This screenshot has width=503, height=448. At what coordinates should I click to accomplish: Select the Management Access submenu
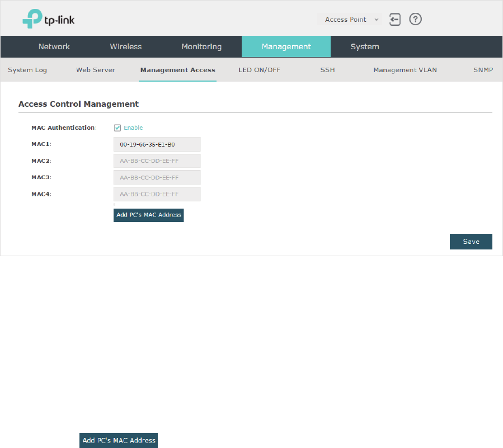178,70
